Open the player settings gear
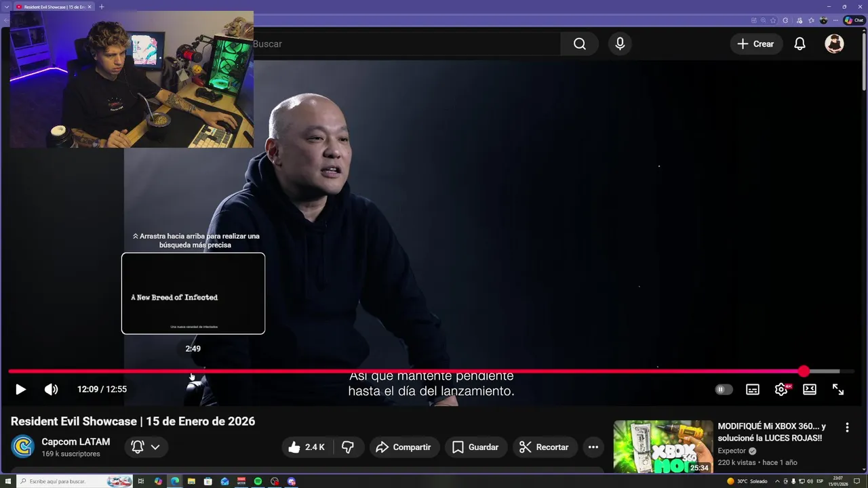This screenshot has height=488, width=868. coord(781,389)
